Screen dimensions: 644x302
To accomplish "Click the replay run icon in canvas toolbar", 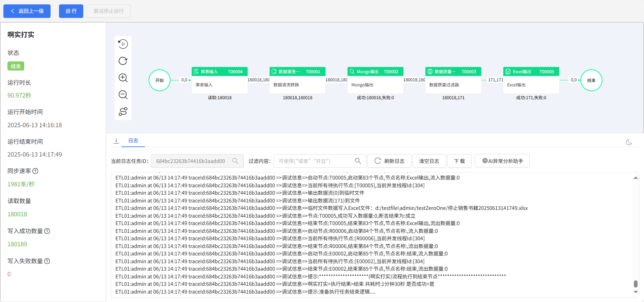I will [x=123, y=44].
